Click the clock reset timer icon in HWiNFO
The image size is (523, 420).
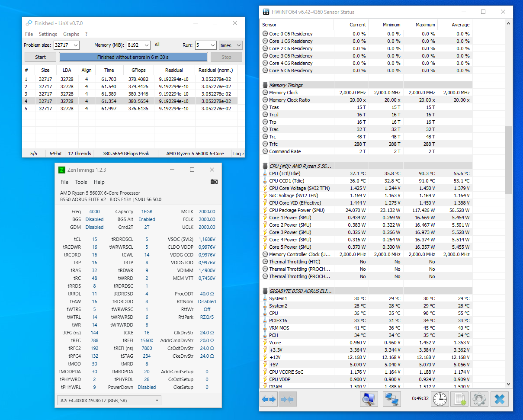pos(440,399)
